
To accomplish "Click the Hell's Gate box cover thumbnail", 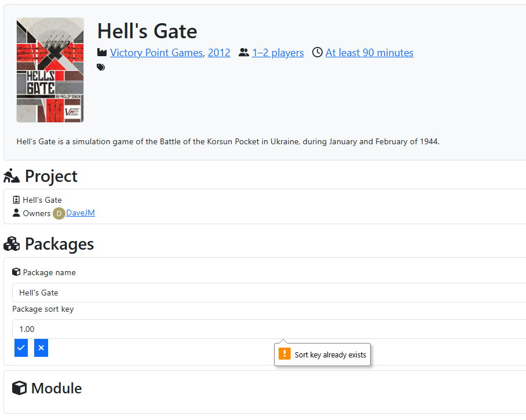I will coord(50,70).
